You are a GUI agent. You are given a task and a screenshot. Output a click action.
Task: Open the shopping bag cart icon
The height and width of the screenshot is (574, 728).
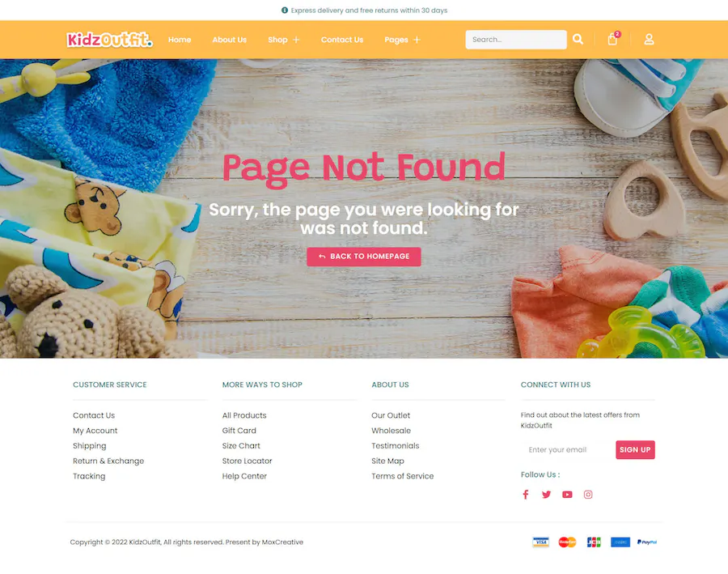pos(613,39)
